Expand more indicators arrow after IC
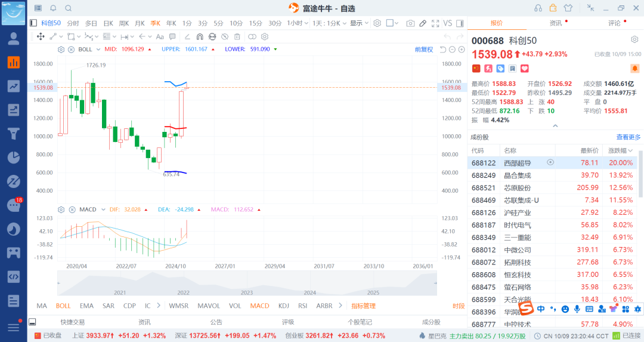This screenshot has width=644, height=342. [158, 306]
